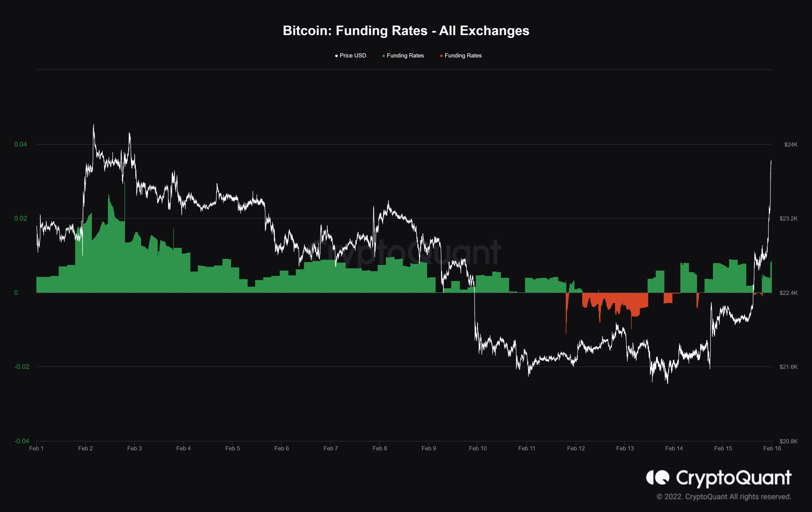Select the Feb 16 date label
Screen dimensions: 812x512
772,448
